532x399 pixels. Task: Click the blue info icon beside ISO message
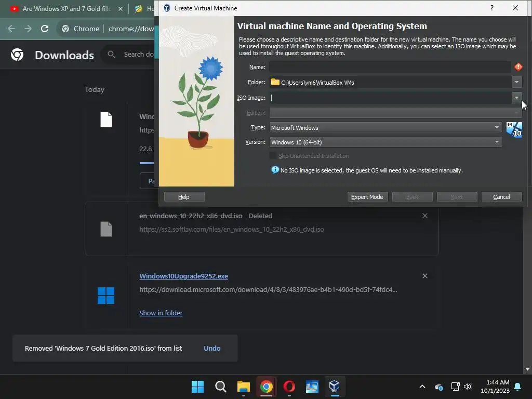[x=275, y=170]
